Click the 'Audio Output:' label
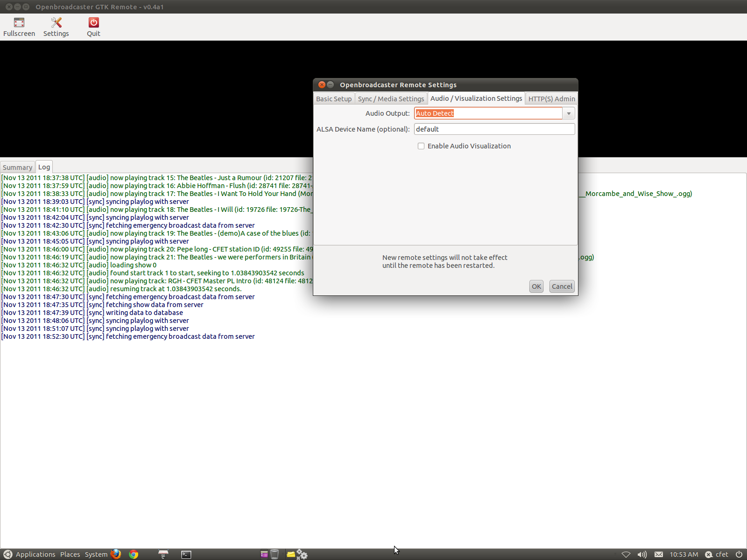Viewport: 747px width, 560px height. [x=388, y=113]
